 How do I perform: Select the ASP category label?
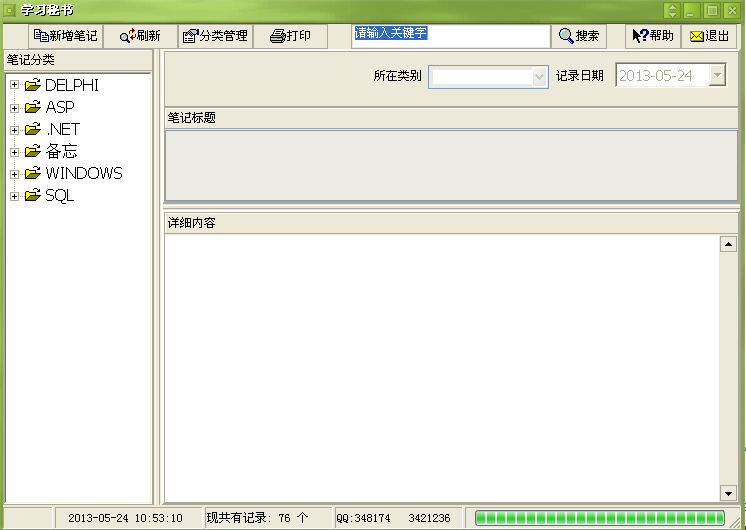coord(60,108)
